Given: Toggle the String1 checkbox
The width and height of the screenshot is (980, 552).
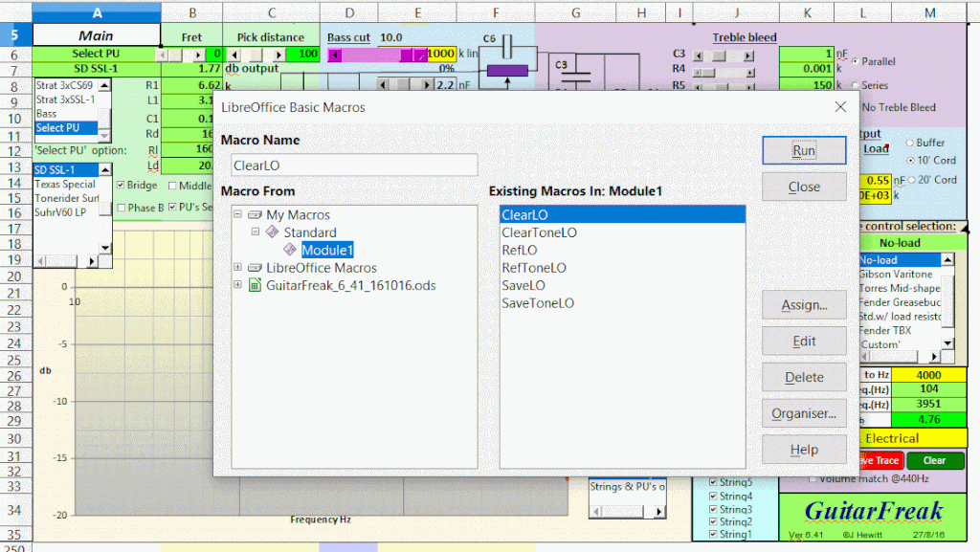Looking at the screenshot, I should (x=713, y=534).
